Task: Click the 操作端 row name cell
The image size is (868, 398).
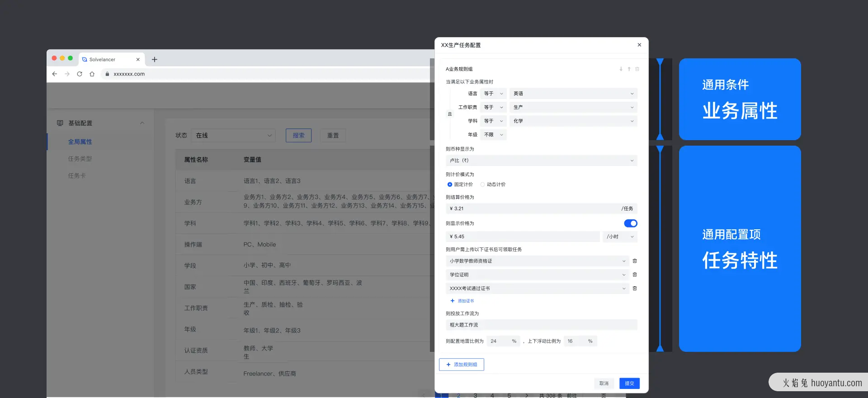Action: coord(193,244)
